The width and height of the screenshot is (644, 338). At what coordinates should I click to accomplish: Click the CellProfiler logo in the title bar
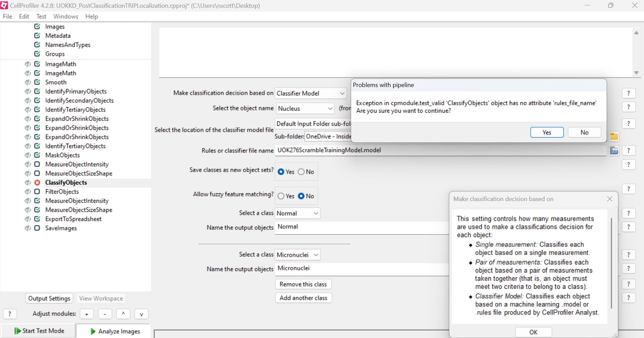tap(4, 5)
